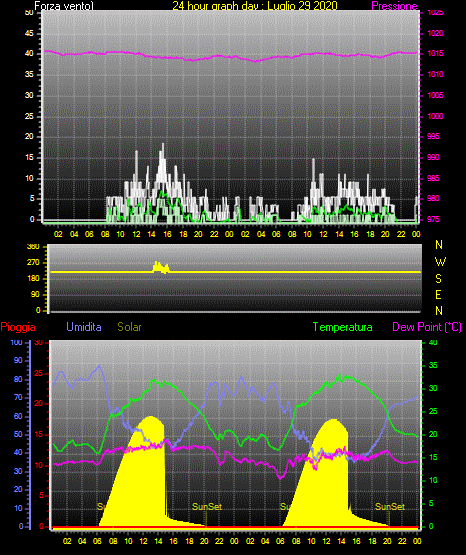466x555 pixels.
Task: Click the 40 value on the green temperature axis
Action: (x=433, y=342)
